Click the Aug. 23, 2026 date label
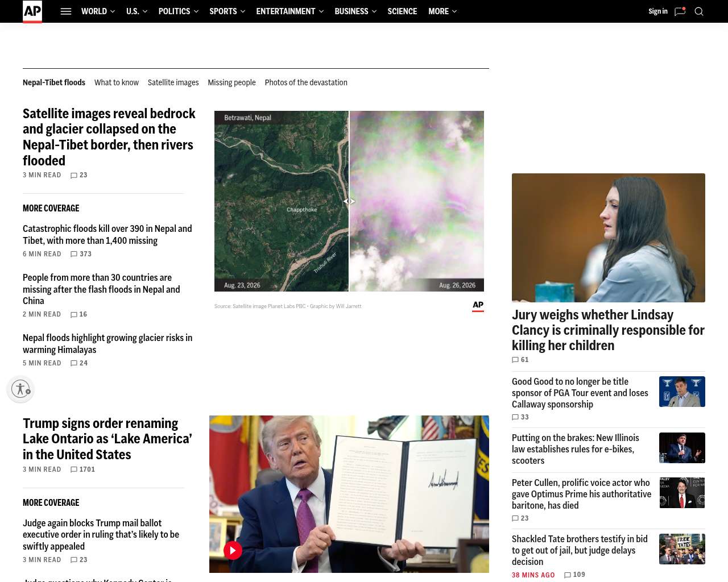This screenshot has height=582, width=728. pos(242,285)
